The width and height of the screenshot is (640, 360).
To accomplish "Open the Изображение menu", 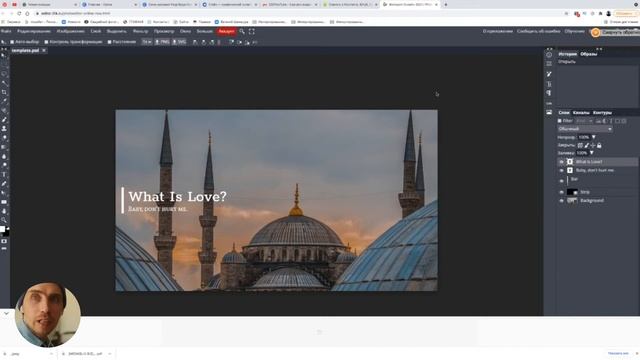I will 71,31.
